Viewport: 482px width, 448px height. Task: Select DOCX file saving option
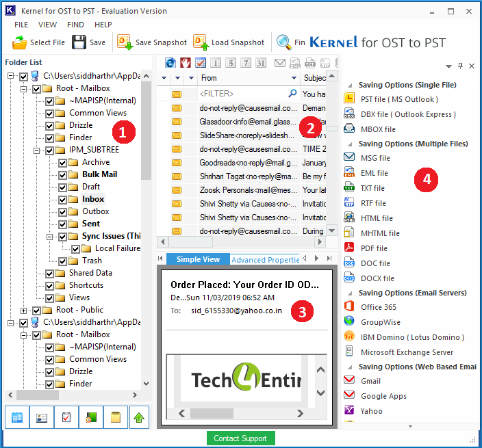pos(377,278)
